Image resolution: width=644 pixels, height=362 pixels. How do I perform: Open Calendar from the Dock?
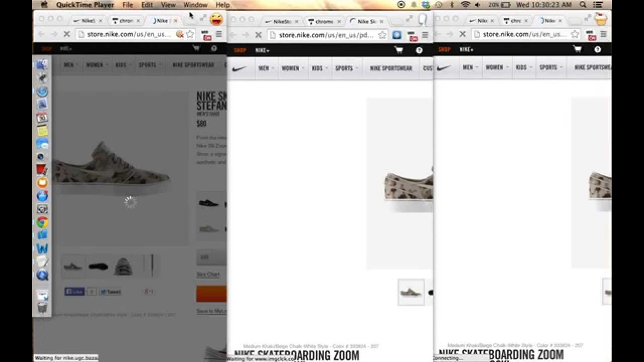[x=42, y=118]
